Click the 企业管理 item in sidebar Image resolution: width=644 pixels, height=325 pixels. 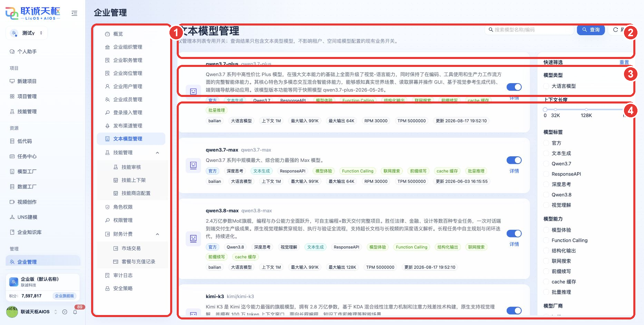43,262
